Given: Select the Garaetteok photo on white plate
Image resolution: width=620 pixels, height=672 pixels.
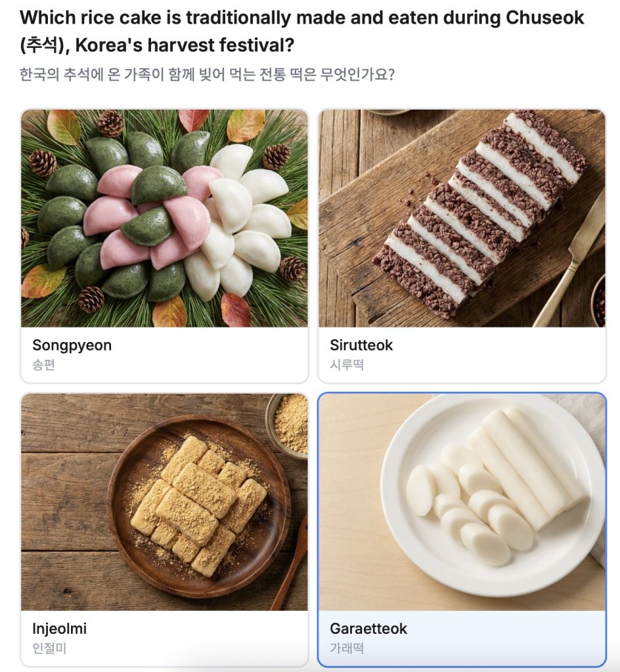Looking at the screenshot, I should coord(461,502).
